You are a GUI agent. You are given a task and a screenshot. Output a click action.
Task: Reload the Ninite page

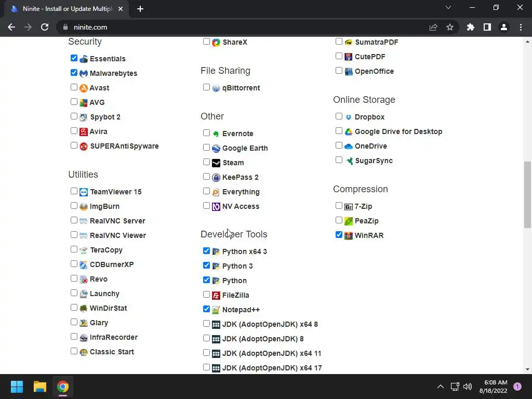point(45,27)
